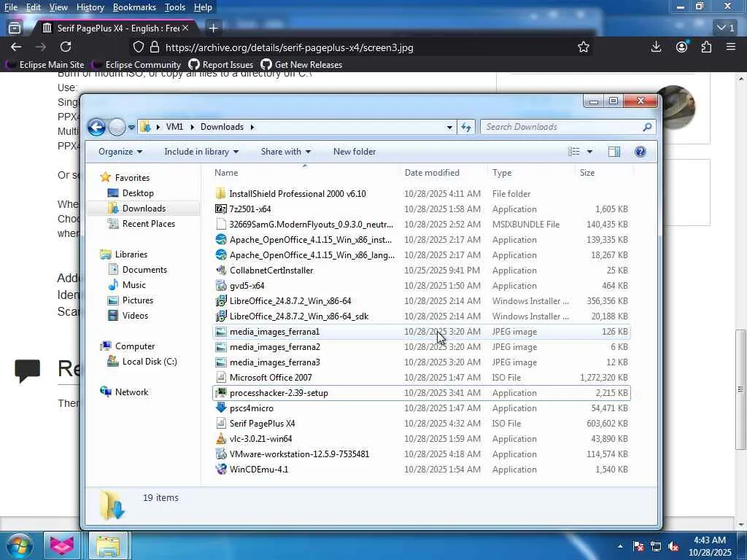Click the Windows Start orb
747x560 pixels.
pos(20,545)
